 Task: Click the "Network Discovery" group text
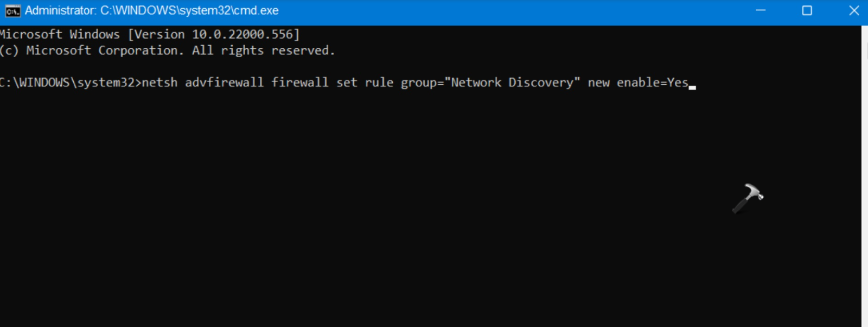click(512, 83)
